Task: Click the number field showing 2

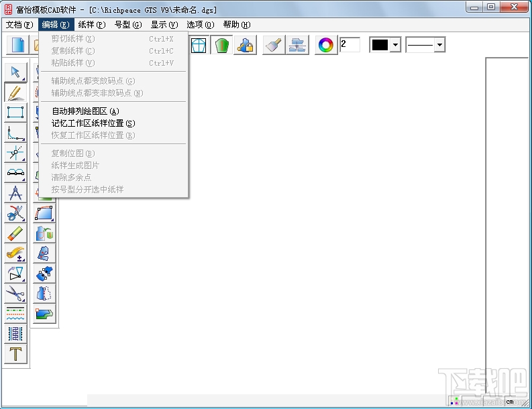Action: pos(350,44)
